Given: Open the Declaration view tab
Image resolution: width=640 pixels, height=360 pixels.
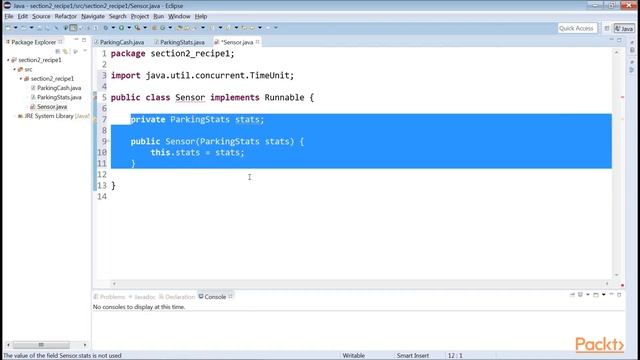Looking at the screenshot, I should pyautogui.click(x=177, y=297).
